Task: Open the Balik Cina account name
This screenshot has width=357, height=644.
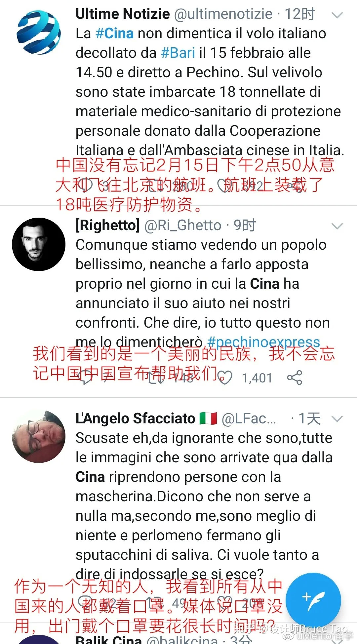Action: 108,639
